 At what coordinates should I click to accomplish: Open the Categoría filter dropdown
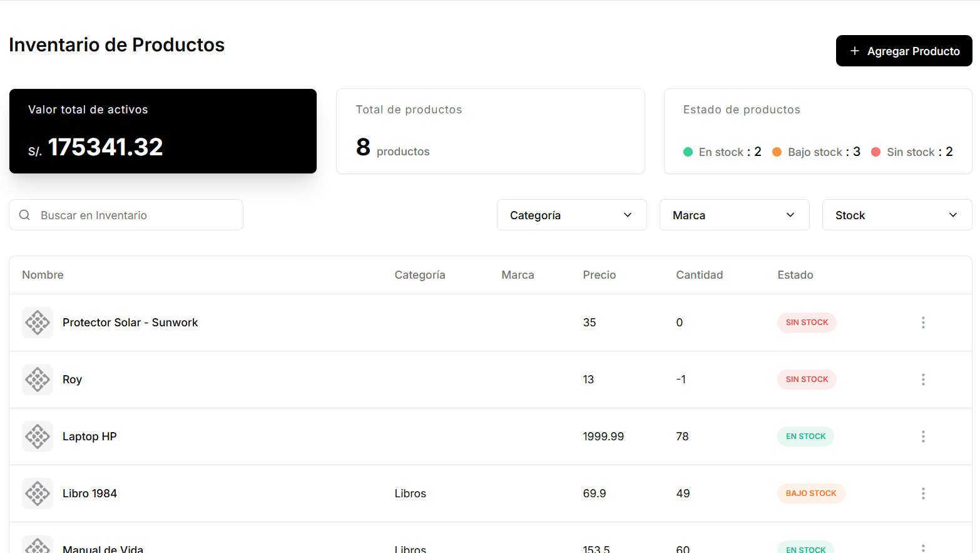click(571, 215)
